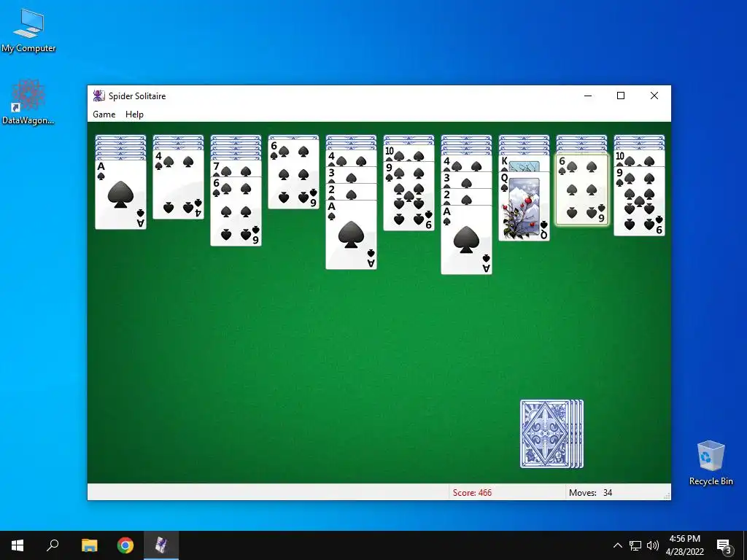
Task: Select the 4 of spades in seventh column
Action: (466, 163)
